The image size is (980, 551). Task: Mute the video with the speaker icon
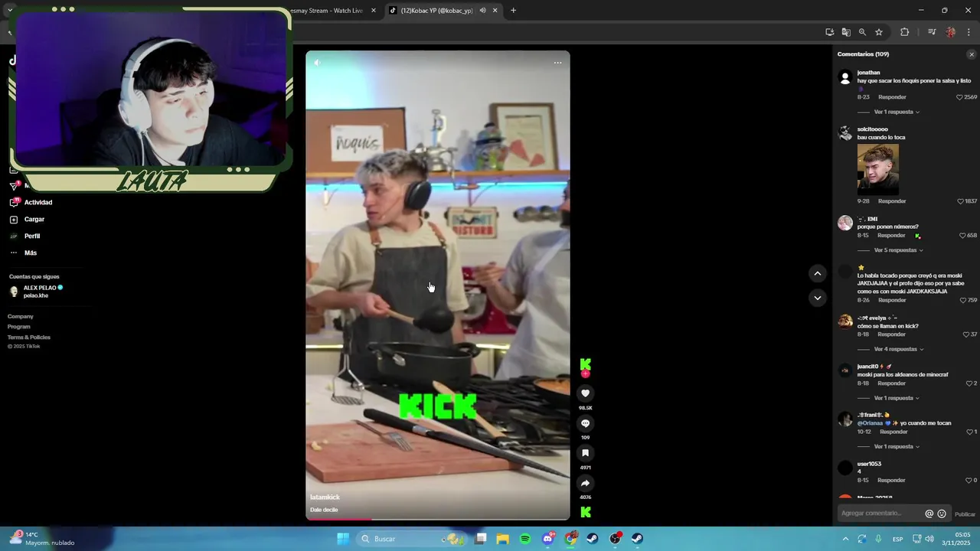tap(317, 63)
